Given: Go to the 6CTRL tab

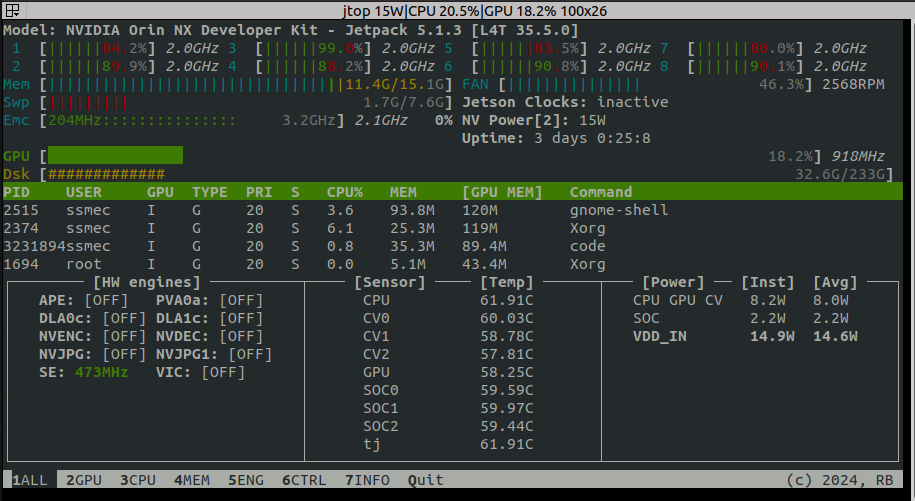Looking at the screenshot, I should (x=304, y=480).
